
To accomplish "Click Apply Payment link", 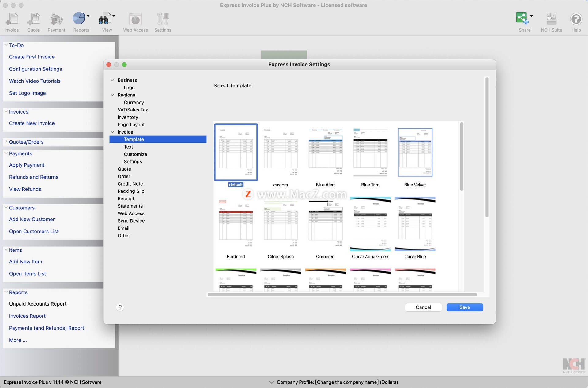I will point(27,165).
